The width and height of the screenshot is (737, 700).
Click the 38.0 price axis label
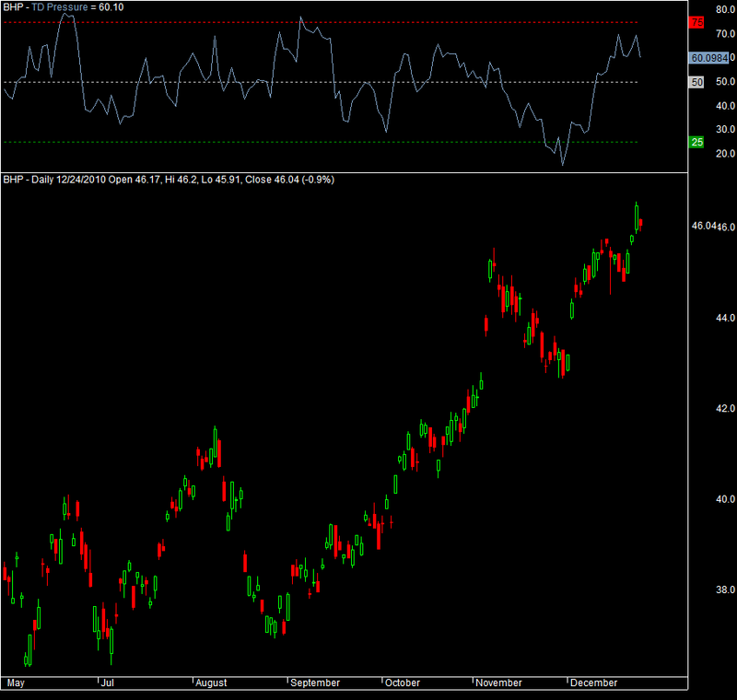[x=725, y=589]
